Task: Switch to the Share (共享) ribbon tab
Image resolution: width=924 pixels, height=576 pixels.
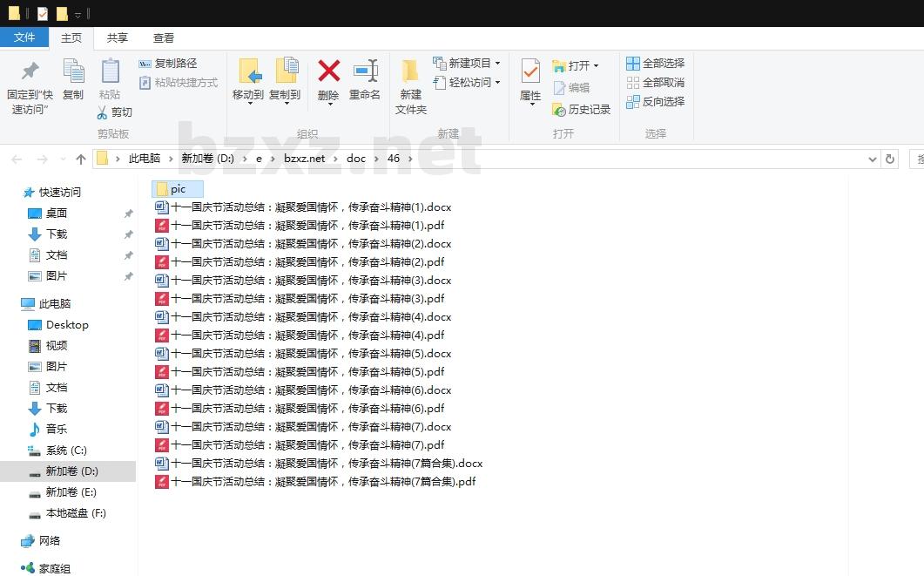Action: click(118, 38)
